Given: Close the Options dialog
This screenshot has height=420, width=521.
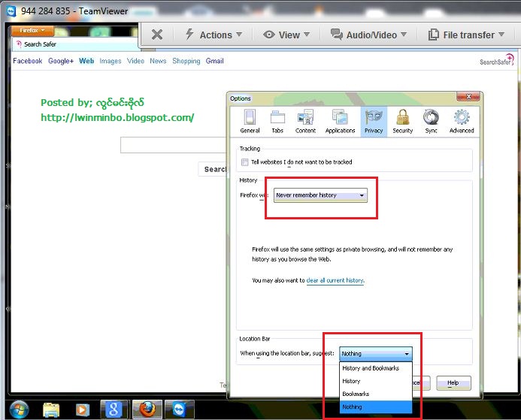Looking at the screenshot, I should pyautogui.click(x=468, y=97).
